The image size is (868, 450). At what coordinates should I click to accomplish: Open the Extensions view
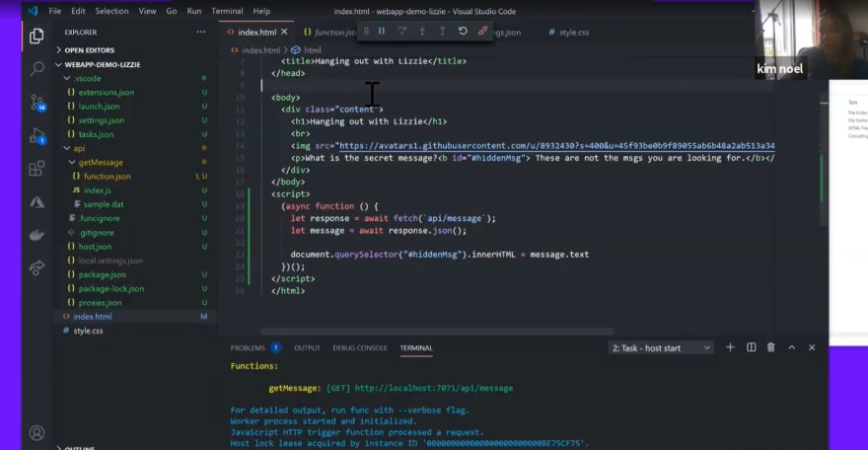point(36,169)
